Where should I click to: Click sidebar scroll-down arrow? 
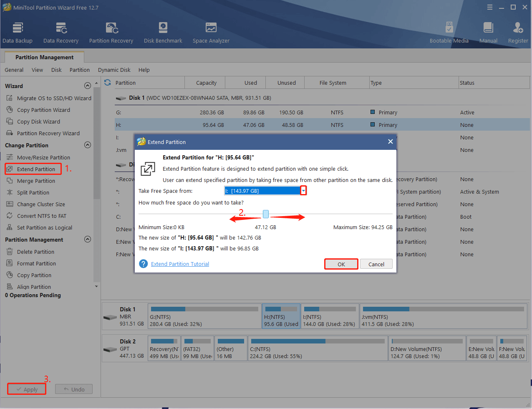(x=97, y=286)
